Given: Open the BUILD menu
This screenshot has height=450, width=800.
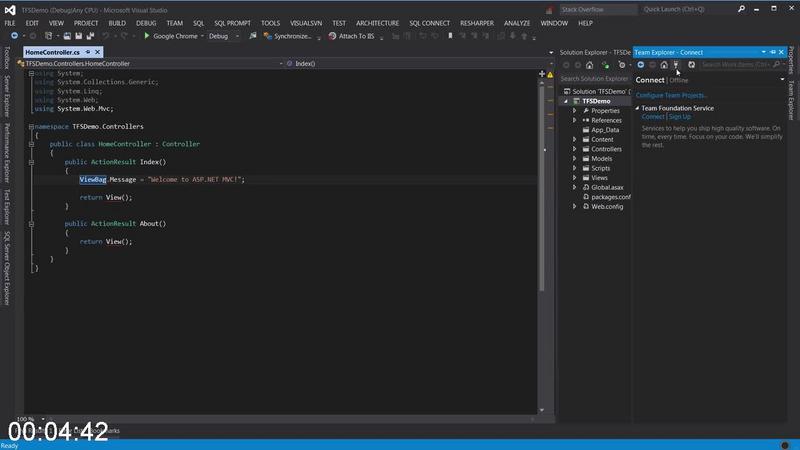Looking at the screenshot, I should 117,23.
